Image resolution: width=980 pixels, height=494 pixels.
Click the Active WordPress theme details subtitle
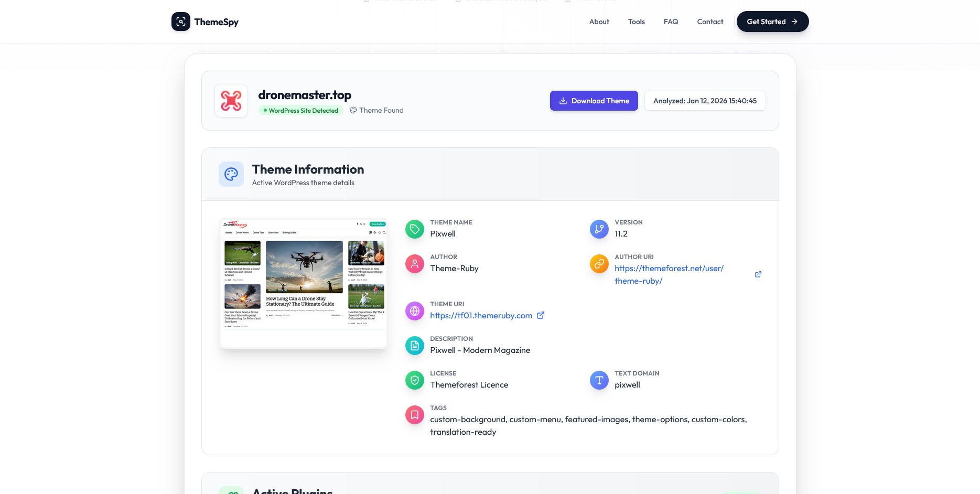303,182
